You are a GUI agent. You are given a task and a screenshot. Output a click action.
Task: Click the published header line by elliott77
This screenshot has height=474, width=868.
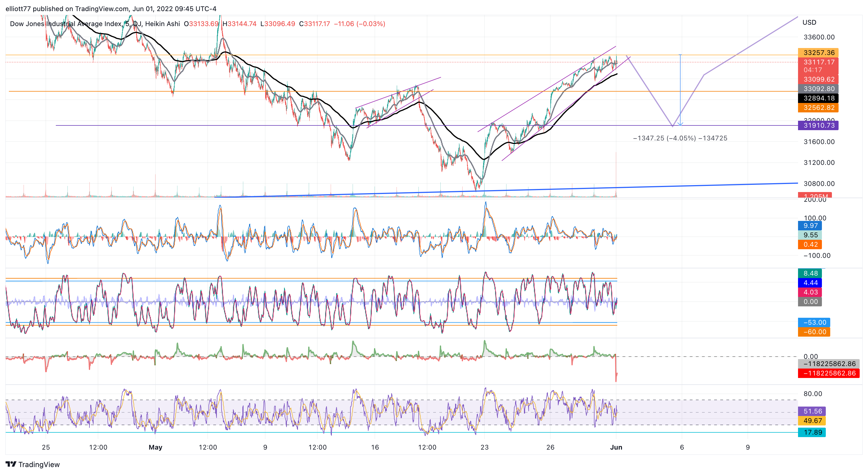coord(111,9)
